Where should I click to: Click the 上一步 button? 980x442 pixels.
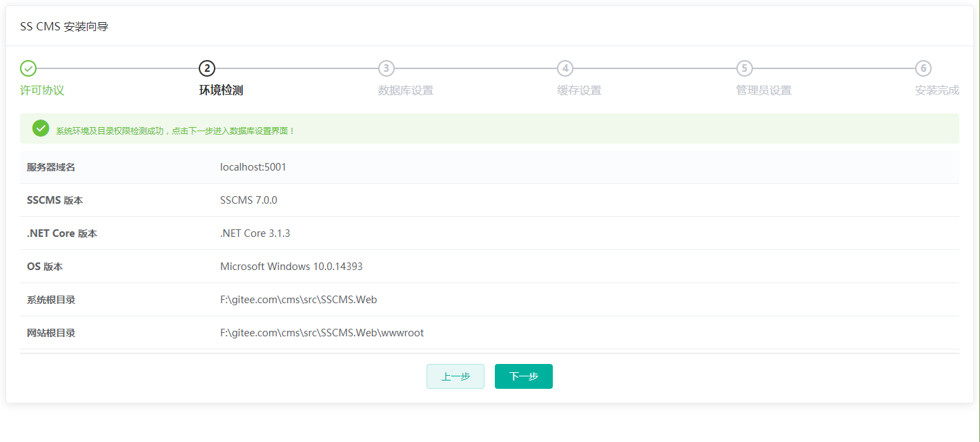coord(455,376)
